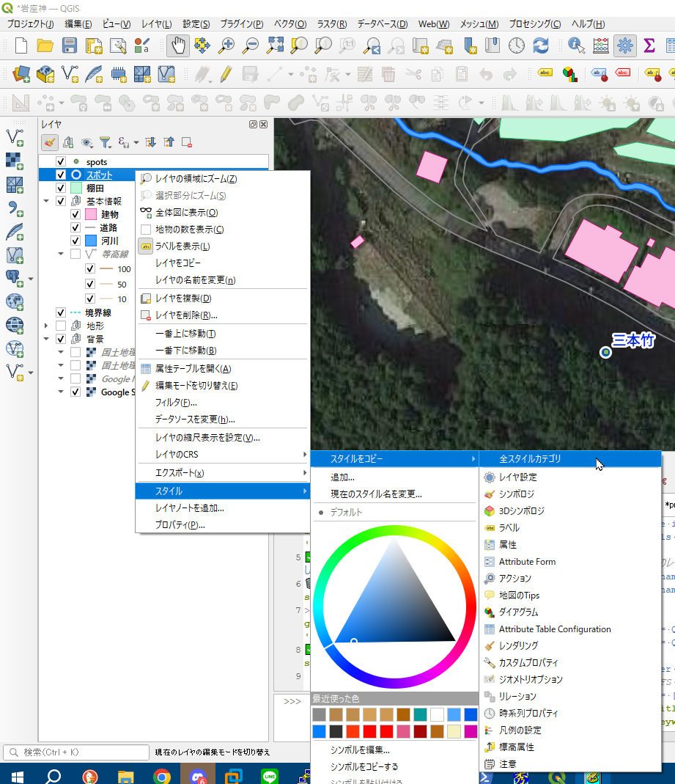
Task: Toggle visibility of 道路 layer
Action: (75, 227)
